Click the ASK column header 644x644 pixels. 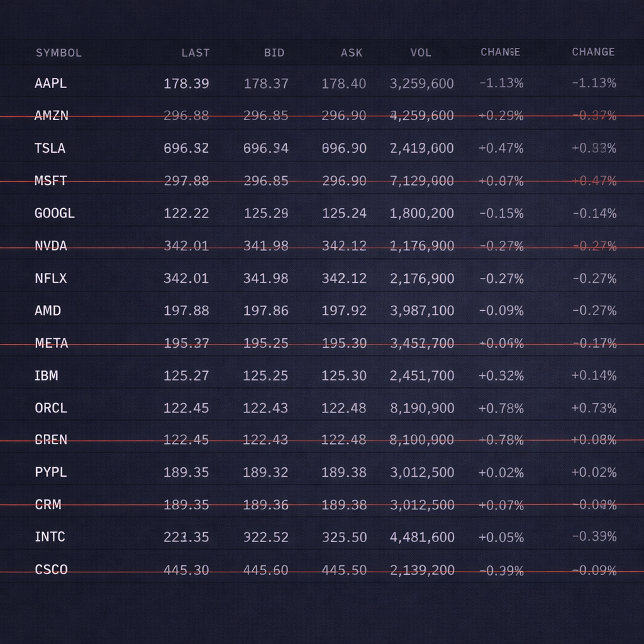point(352,53)
